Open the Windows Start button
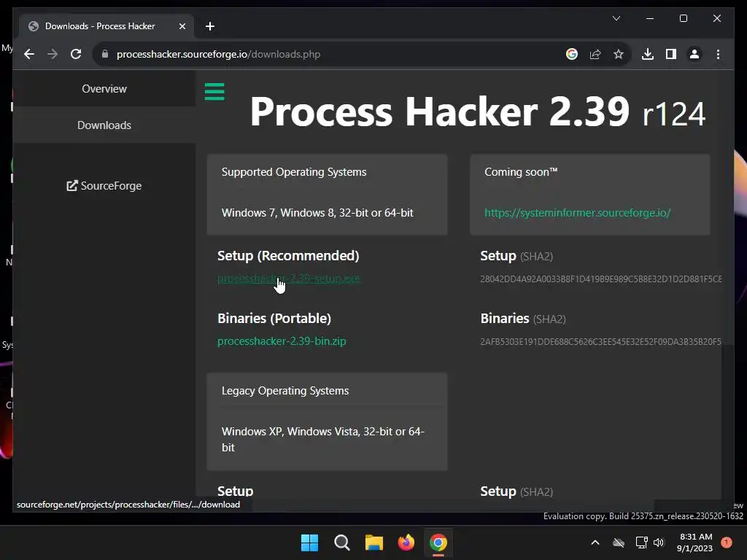The image size is (747, 560). click(x=309, y=542)
